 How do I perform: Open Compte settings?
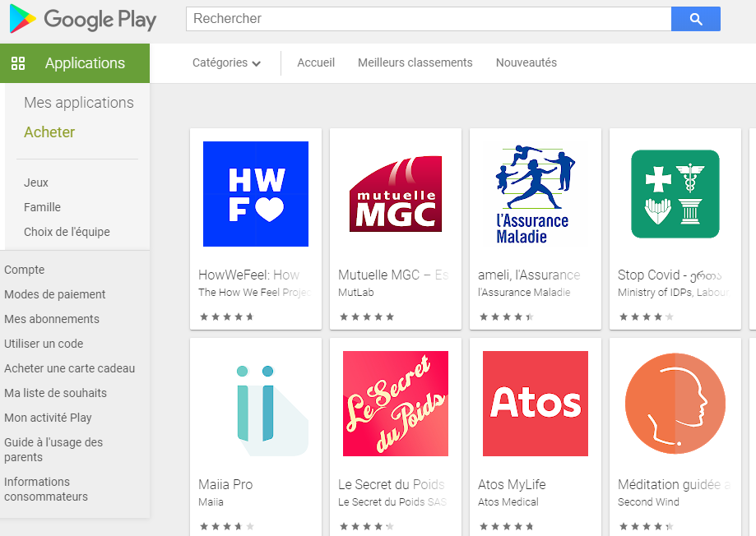(24, 270)
